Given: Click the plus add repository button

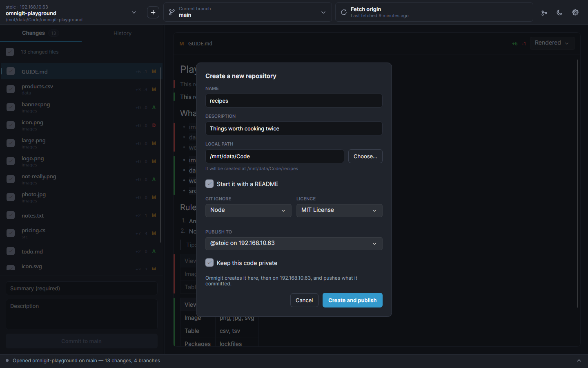Looking at the screenshot, I should (x=153, y=12).
